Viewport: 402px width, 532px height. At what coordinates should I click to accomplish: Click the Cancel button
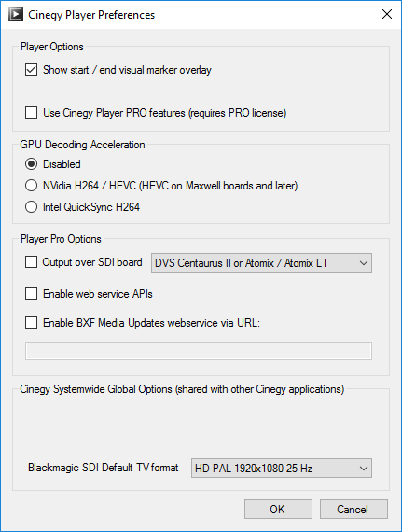click(x=353, y=509)
